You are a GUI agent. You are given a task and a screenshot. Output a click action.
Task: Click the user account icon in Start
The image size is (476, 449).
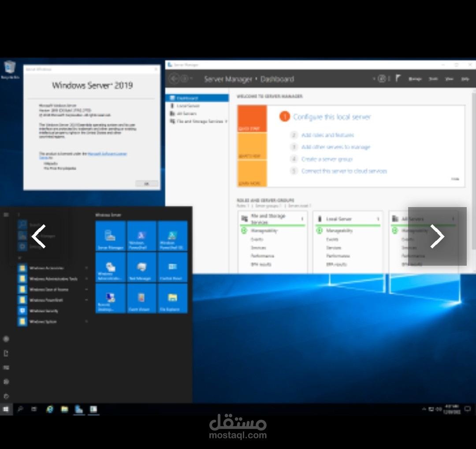point(6,339)
